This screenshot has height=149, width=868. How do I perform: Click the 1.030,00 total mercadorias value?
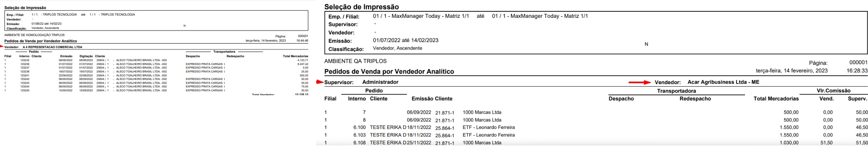tap(788, 143)
